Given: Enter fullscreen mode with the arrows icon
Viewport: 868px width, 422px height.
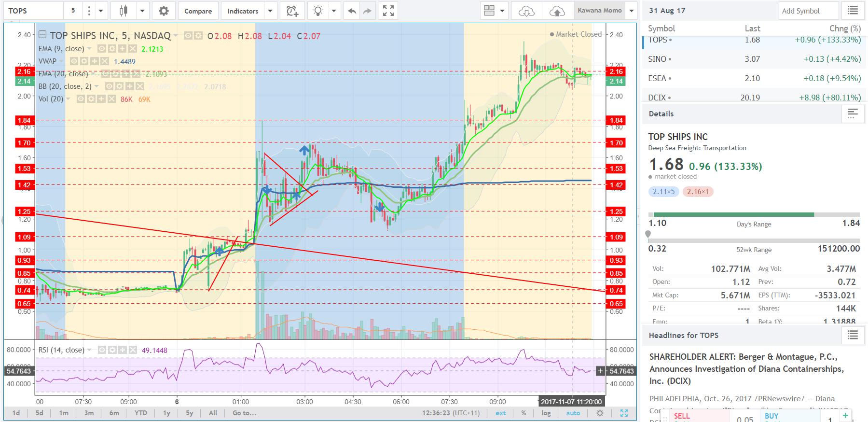Looking at the screenshot, I should pos(388,11).
